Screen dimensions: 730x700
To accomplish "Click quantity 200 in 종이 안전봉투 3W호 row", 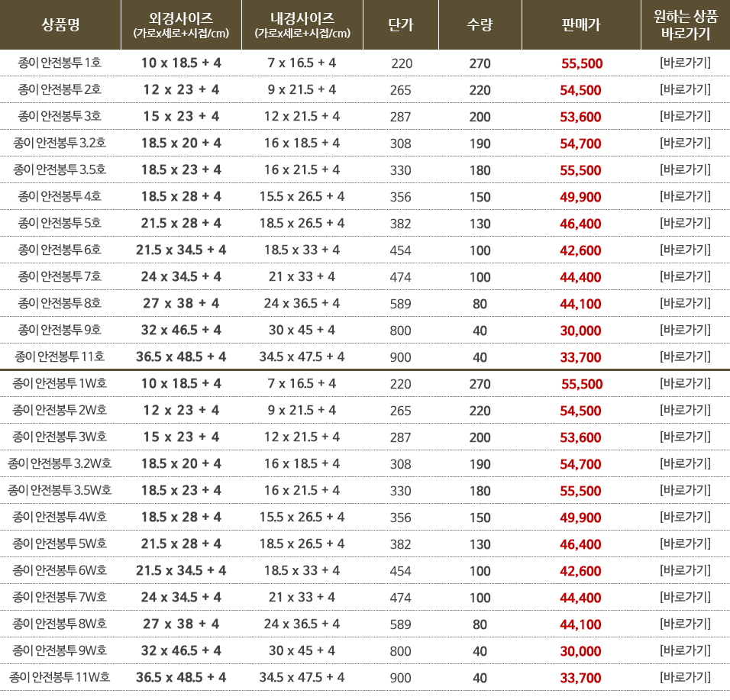I will pos(480,437).
